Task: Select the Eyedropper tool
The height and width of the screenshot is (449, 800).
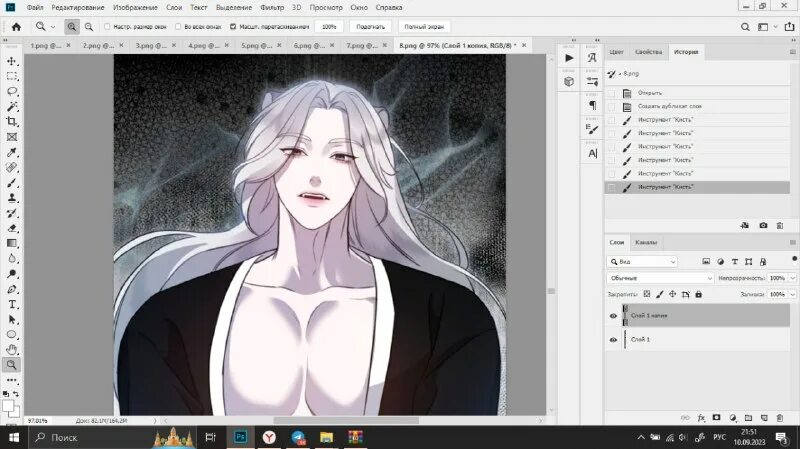Action: click(12, 152)
